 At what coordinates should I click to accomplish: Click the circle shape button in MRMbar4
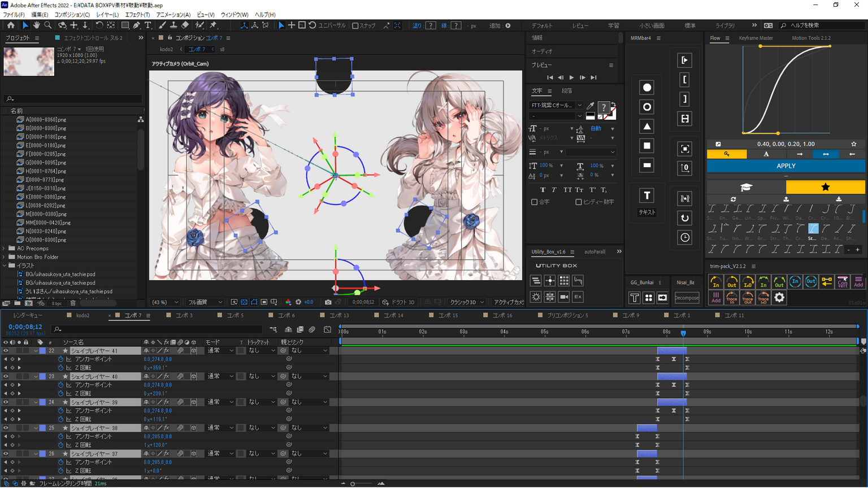click(x=647, y=88)
